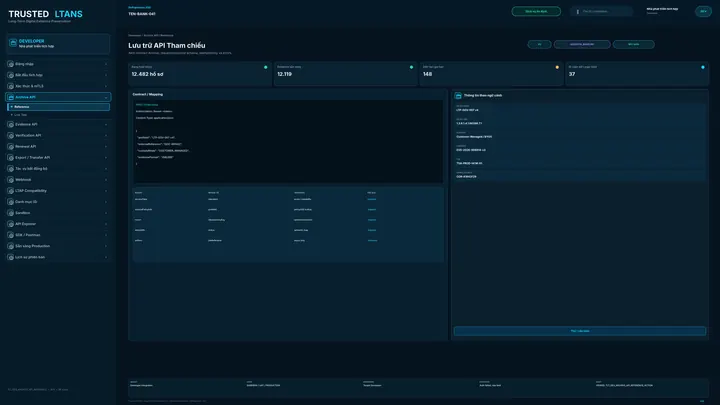720x405 pixels.
Task: Open the SDK / Postman menu item
Action: point(58,235)
